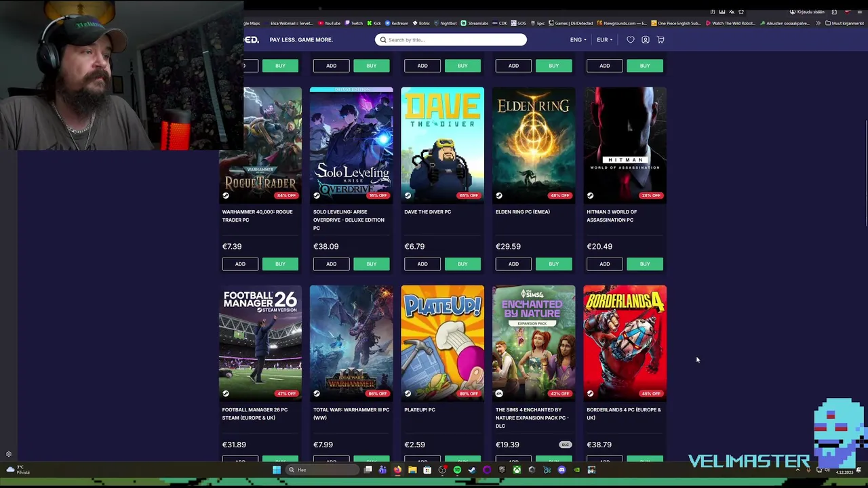The height and width of the screenshot is (488, 868).
Task: Open the Windows Start menu
Action: pyautogui.click(x=277, y=470)
